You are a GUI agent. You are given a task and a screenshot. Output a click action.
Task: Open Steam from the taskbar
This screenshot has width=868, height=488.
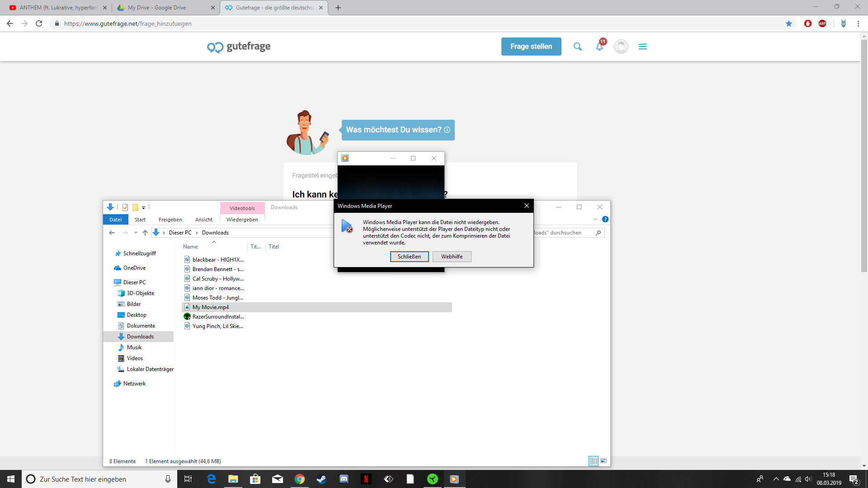(322, 479)
